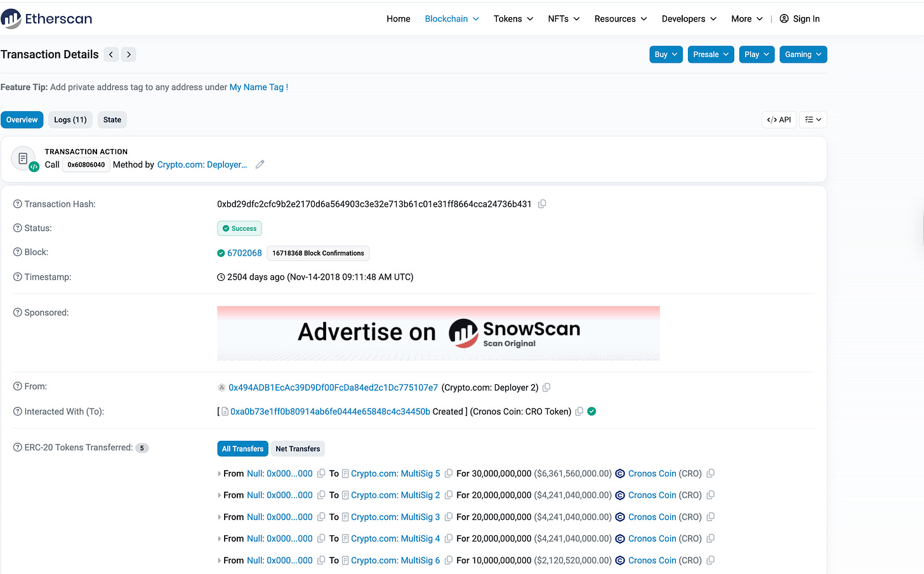The width and height of the screenshot is (924, 574).
Task: Open the Gaming dropdown
Action: (x=803, y=55)
